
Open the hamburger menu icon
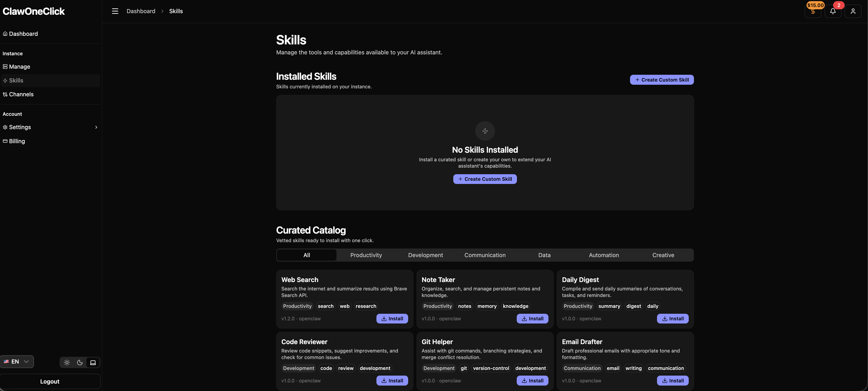(x=115, y=11)
